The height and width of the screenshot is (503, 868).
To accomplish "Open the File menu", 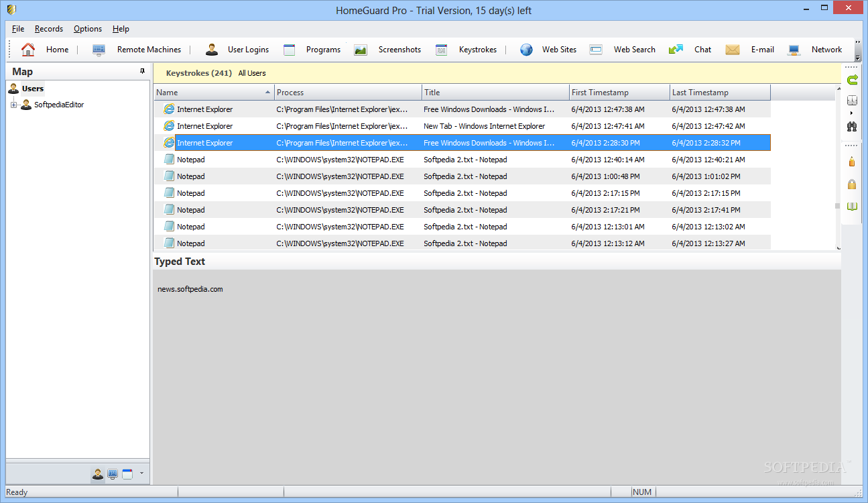I will click(x=18, y=29).
